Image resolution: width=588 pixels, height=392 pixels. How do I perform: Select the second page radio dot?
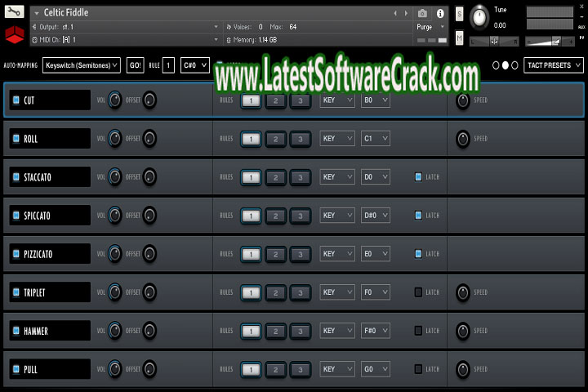point(506,65)
